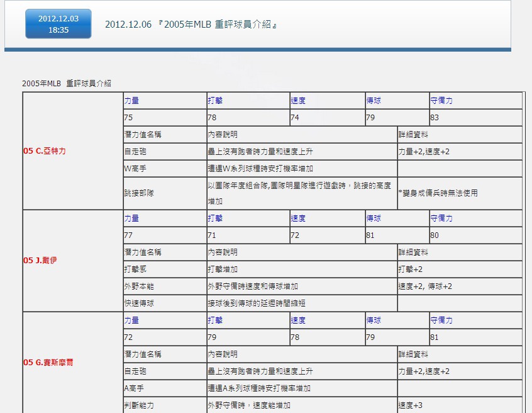The height and width of the screenshot is (413, 532).
Task: Click the 判斷能力 skill name cell
Action: pos(139,405)
